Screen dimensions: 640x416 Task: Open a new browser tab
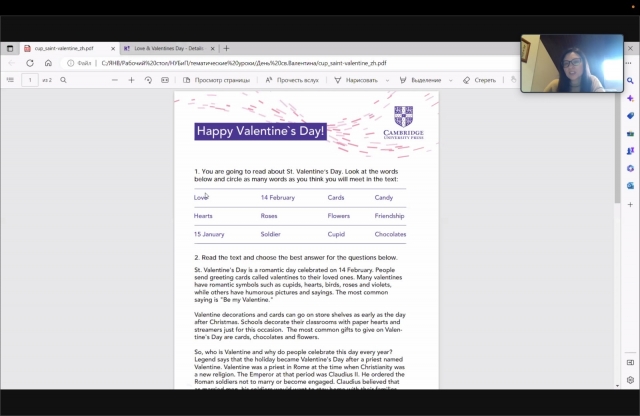pyautogui.click(x=227, y=48)
